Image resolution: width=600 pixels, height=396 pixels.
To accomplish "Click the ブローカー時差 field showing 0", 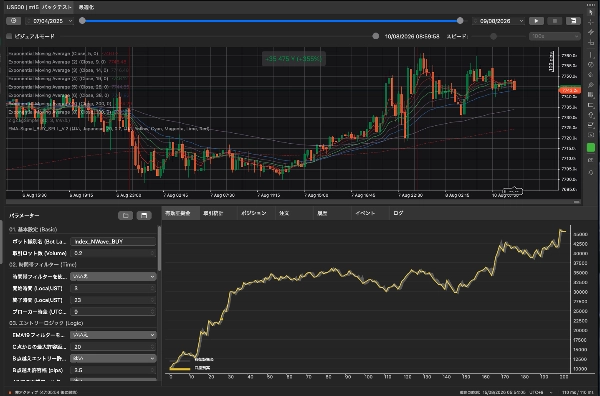I will coord(113,312).
